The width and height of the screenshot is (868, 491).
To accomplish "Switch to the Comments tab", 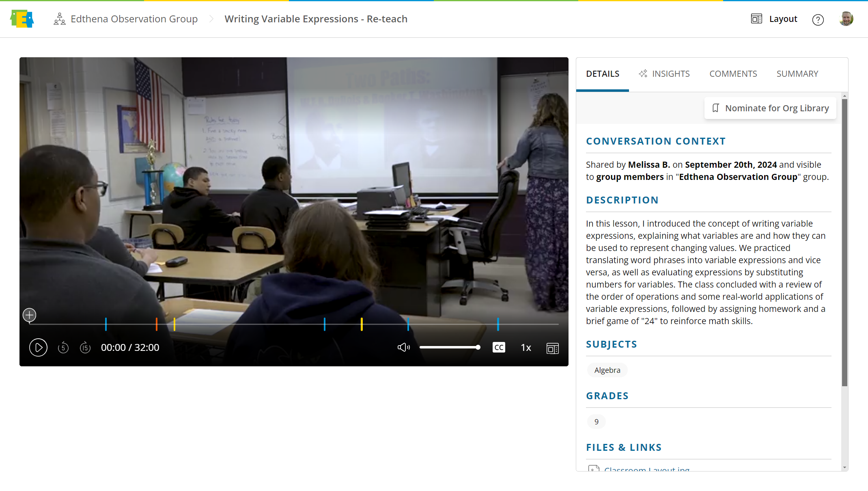I will coord(733,74).
